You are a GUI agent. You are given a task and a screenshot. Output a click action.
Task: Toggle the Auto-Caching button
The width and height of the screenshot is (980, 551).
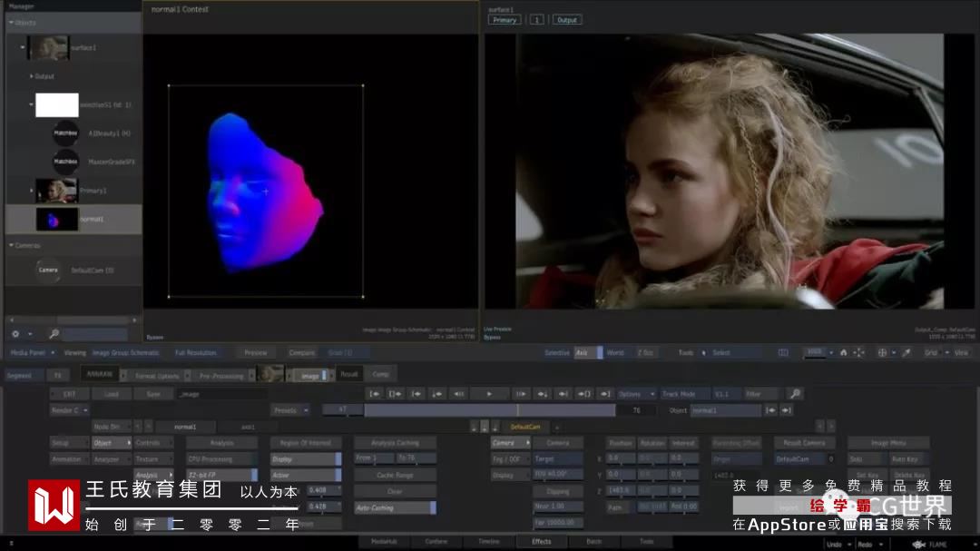click(x=394, y=508)
